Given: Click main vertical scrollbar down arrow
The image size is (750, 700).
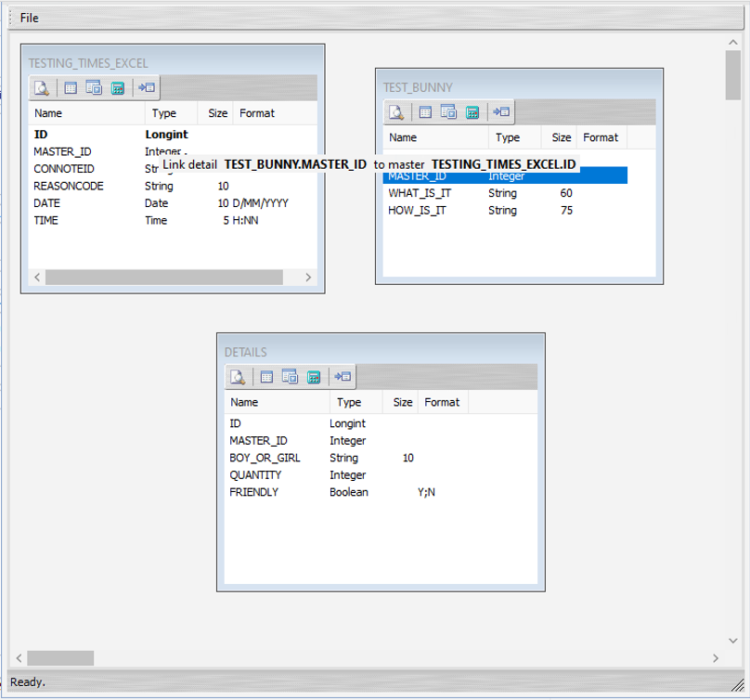Looking at the screenshot, I should pyautogui.click(x=732, y=641).
